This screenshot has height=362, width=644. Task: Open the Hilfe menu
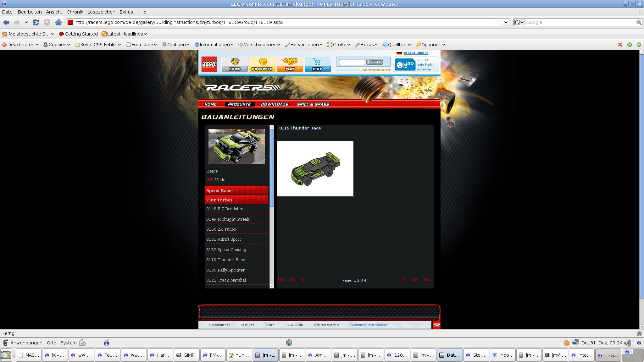(142, 12)
